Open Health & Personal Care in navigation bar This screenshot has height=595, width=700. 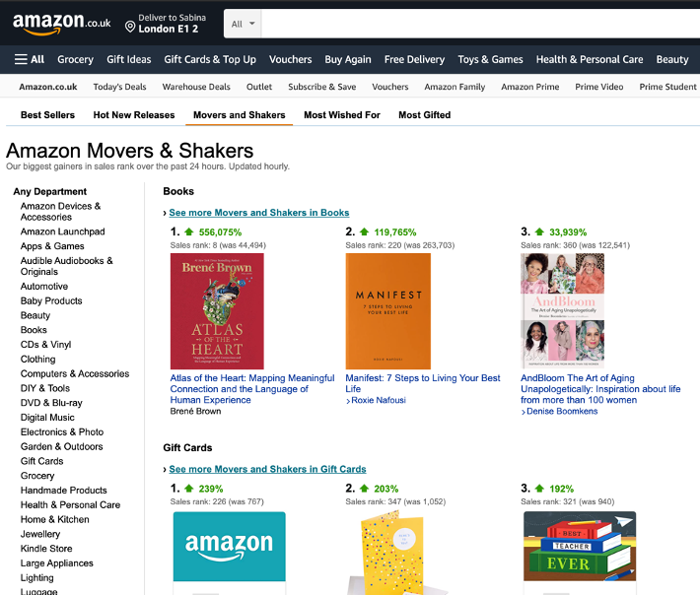(x=590, y=59)
